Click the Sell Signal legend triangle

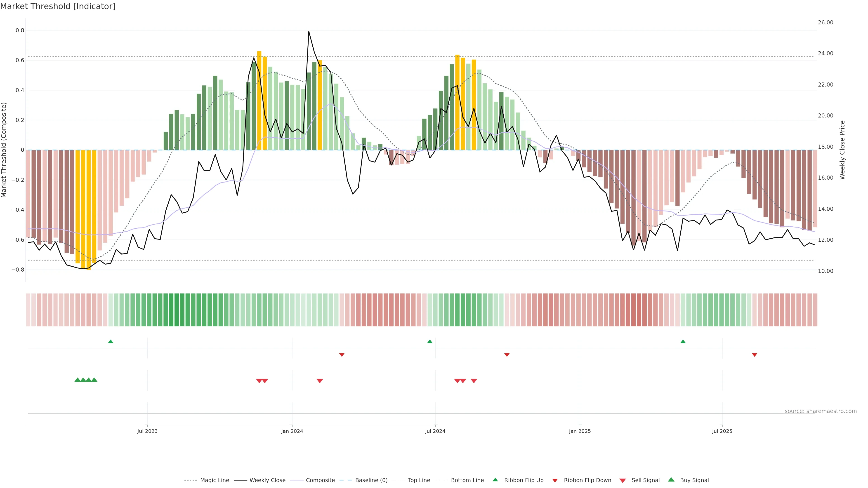pyautogui.click(x=623, y=481)
